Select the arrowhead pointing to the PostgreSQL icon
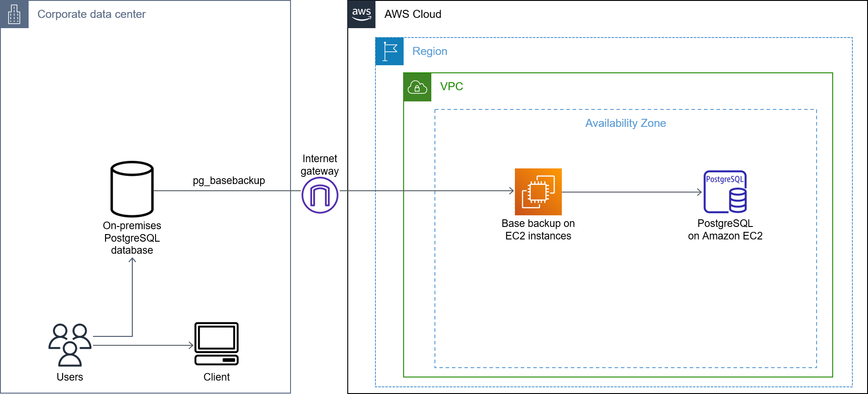 700,192
